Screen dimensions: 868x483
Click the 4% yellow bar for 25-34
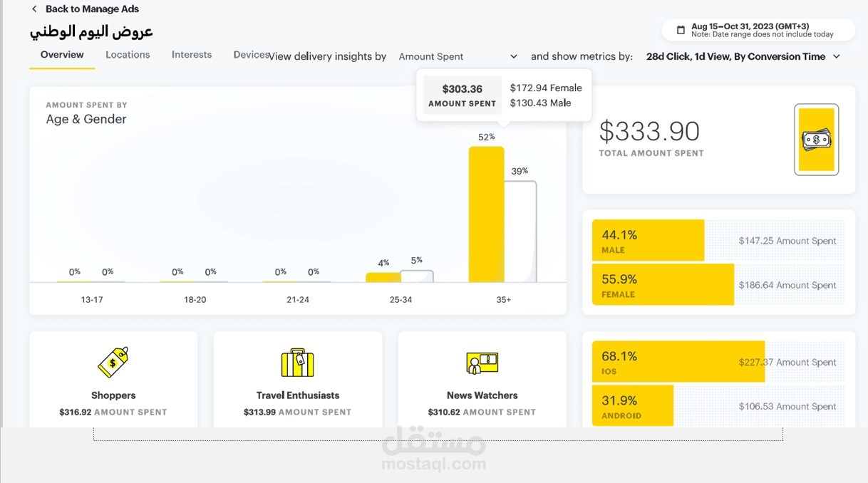(383, 277)
